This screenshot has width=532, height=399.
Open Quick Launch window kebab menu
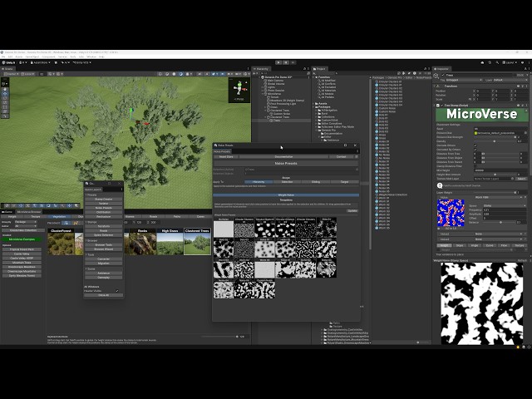tap(122, 190)
